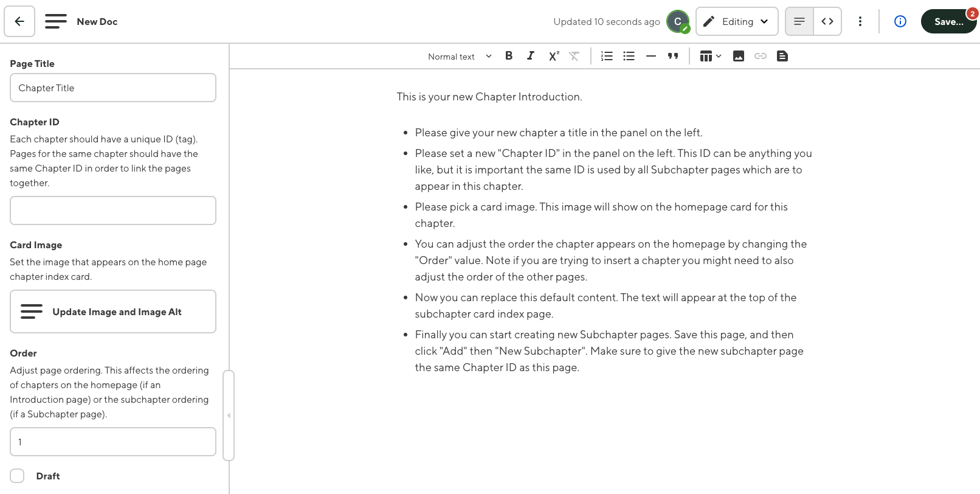Open the three-dot more options menu
980x494 pixels.
tap(860, 21)
